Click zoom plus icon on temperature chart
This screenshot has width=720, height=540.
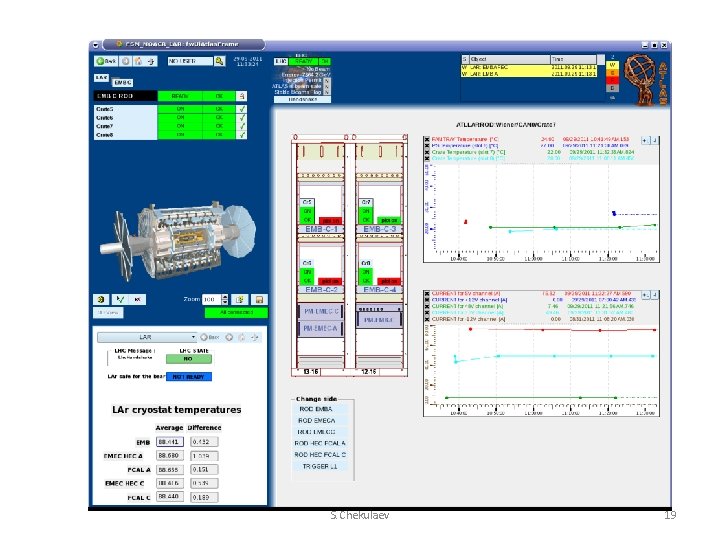(x=646, y=141)
